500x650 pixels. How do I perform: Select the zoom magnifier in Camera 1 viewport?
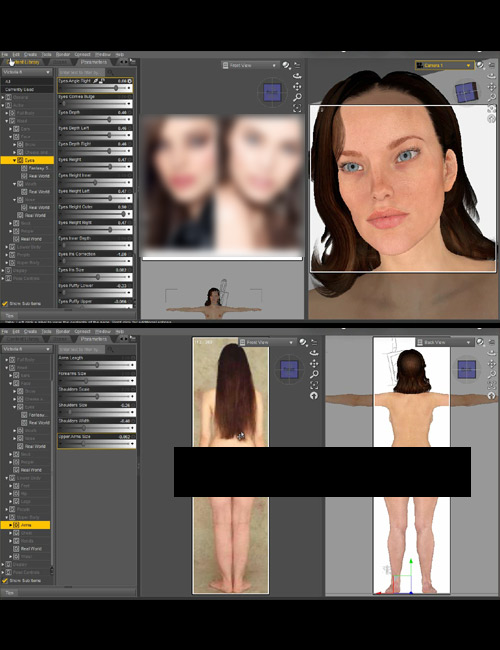click(x=491, y=97)
